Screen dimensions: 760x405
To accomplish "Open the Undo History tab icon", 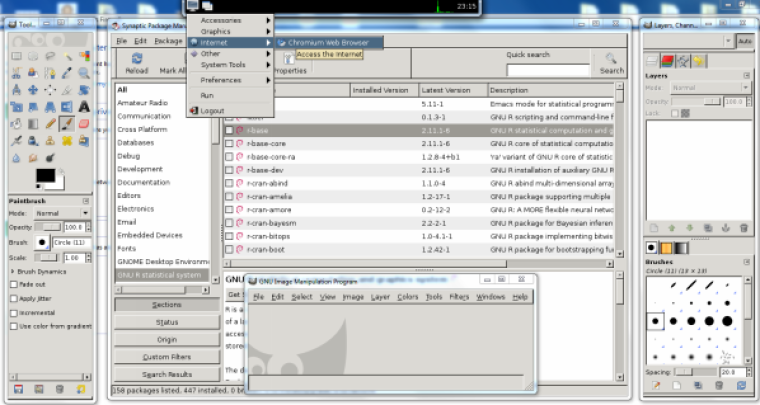I will pos(698,61).
